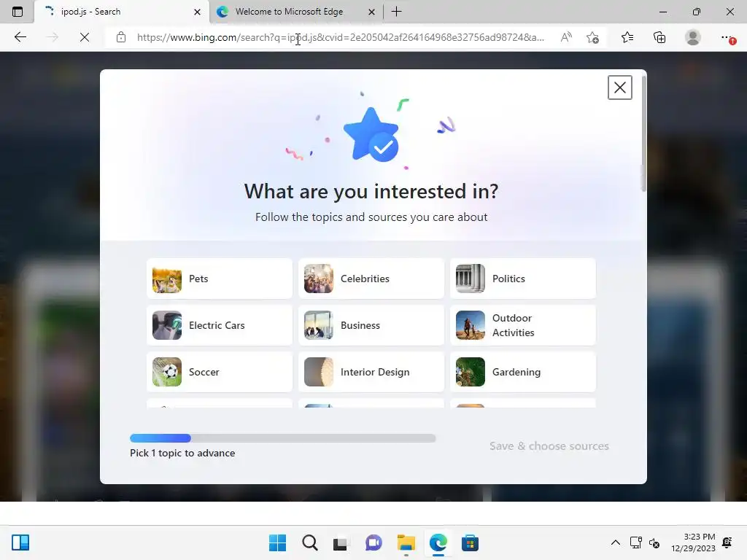This screenshot has height=560, width=747.
Task: Open Read aloud icon in address bar
Action: pyautogui.click(x=566, y=37)
